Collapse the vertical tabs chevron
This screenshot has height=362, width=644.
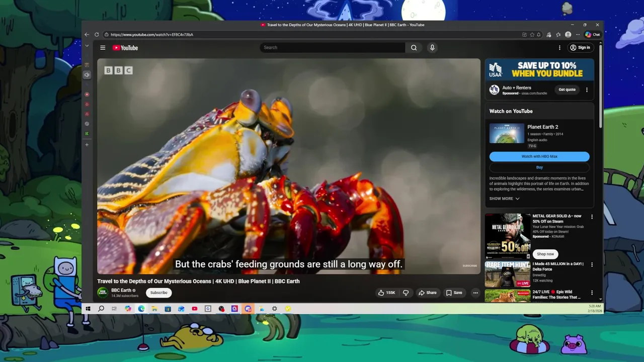[87, 46]
